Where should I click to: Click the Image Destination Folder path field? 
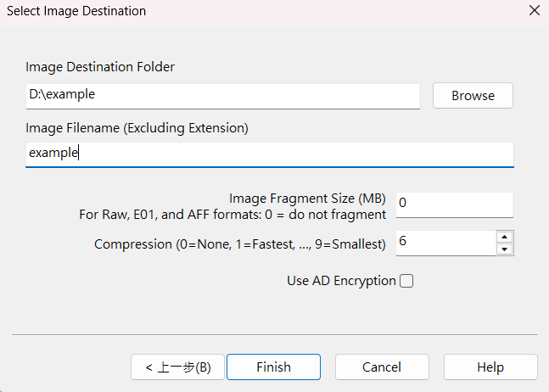pos(222,95)
